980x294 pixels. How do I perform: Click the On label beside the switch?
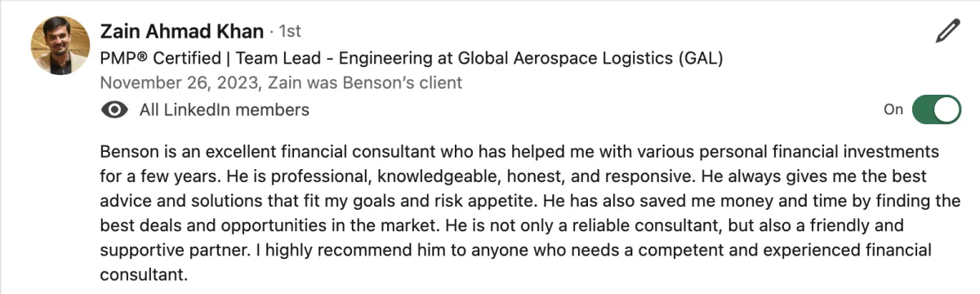click(x=893, y=109)
